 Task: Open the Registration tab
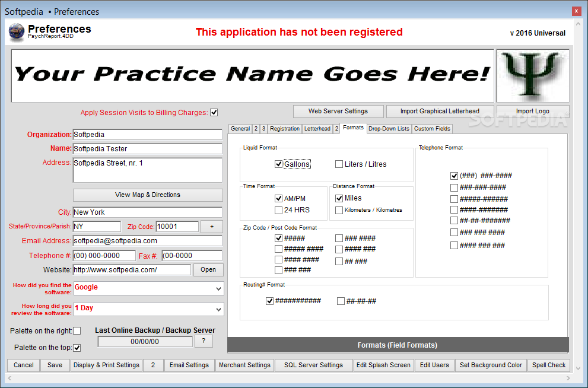(x=285, y=129)
